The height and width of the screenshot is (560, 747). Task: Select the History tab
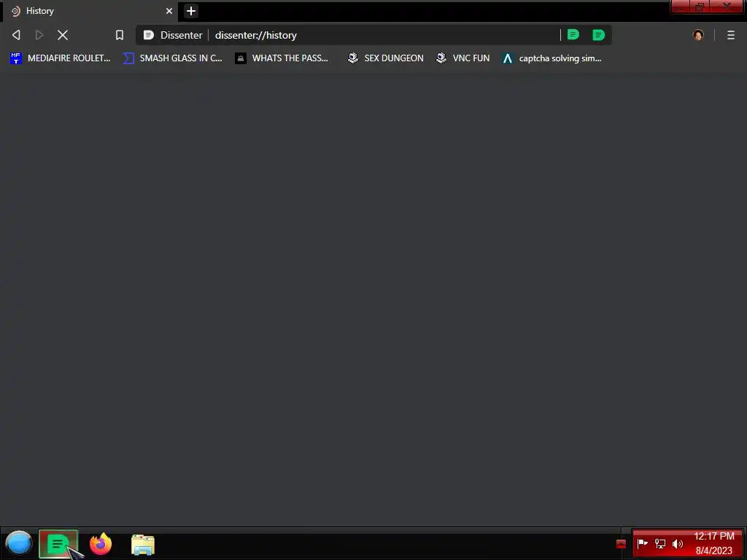coord(90,11)
